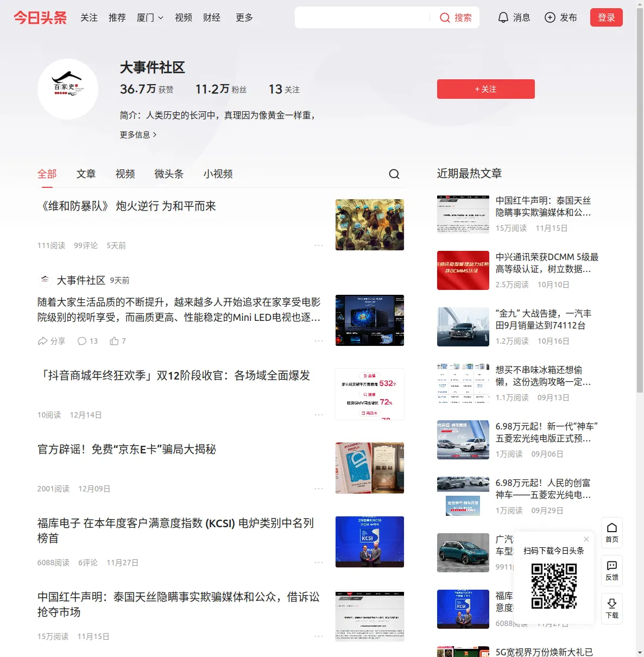Screen dimensions: 644x657
Task: Open feed article 中国红牛声明 借诉讼抢夺市场
Action: pos(179,604)
